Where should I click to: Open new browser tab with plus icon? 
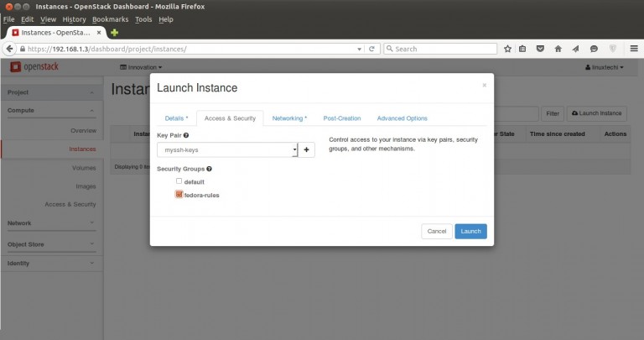(x=115, y=32)
